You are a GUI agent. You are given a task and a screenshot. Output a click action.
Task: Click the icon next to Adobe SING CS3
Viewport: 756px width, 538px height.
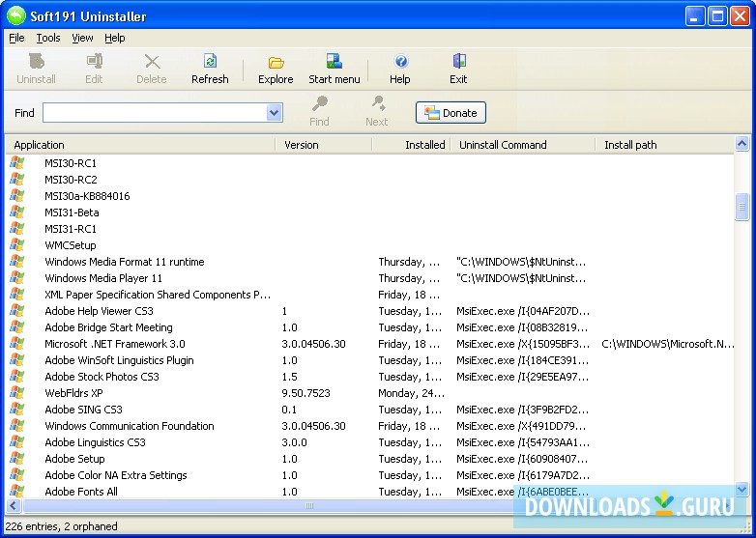coord(16,409)
